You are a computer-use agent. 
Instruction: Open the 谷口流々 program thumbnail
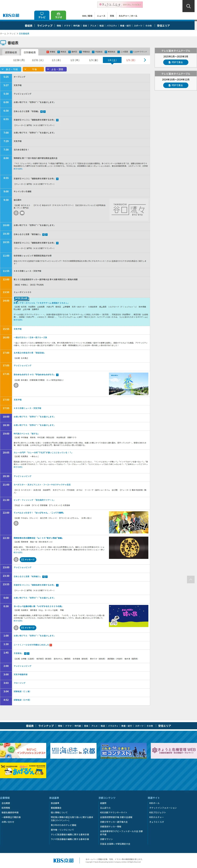[x=129, y=210]
